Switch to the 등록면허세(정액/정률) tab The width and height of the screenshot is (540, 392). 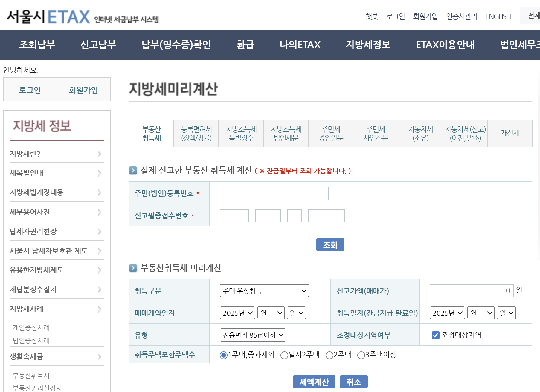coord(196,134)
